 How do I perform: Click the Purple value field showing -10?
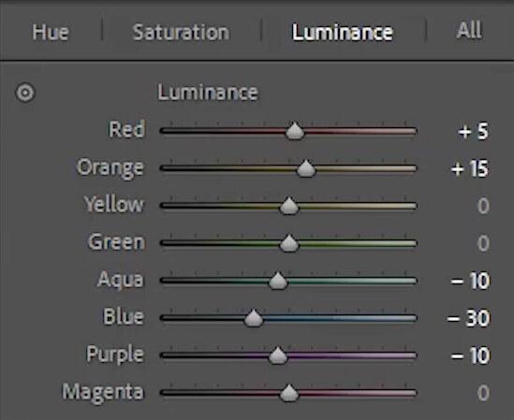[x=470, y=355]
